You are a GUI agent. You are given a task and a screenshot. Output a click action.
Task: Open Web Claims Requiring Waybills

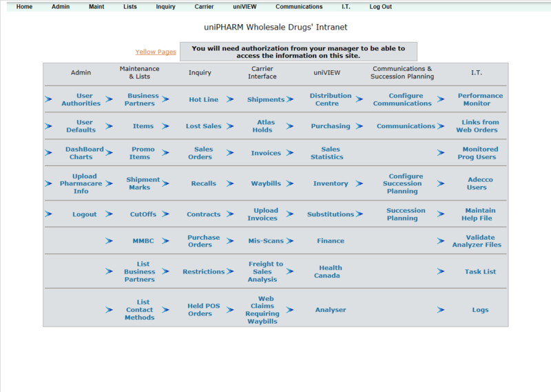(x=262, y=310)
